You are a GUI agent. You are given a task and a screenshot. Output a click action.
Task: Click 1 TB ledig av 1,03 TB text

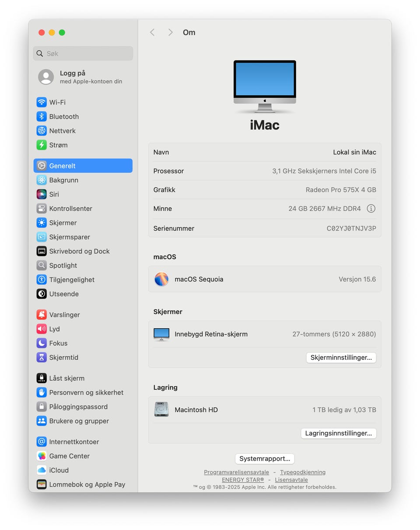click(344, 410)
